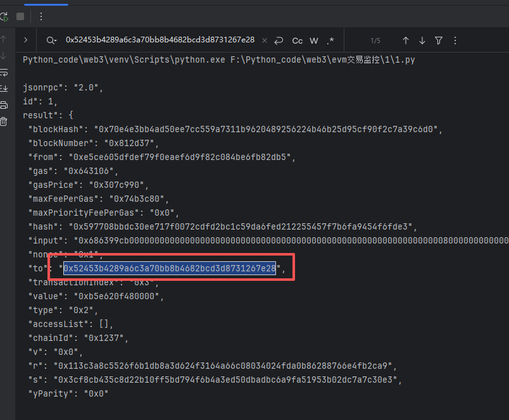Click the s signature value
The width and height of the screenshot is (509, 420).
point(225,380)
